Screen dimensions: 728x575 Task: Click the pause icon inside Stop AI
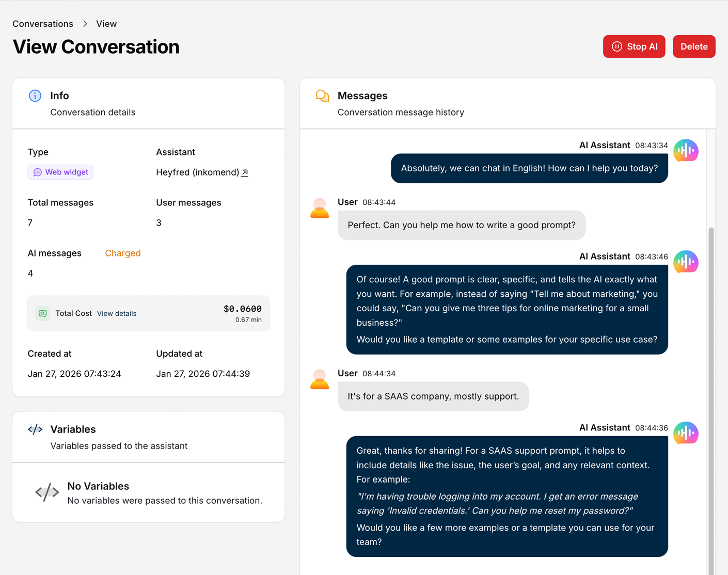coord(618,46)
